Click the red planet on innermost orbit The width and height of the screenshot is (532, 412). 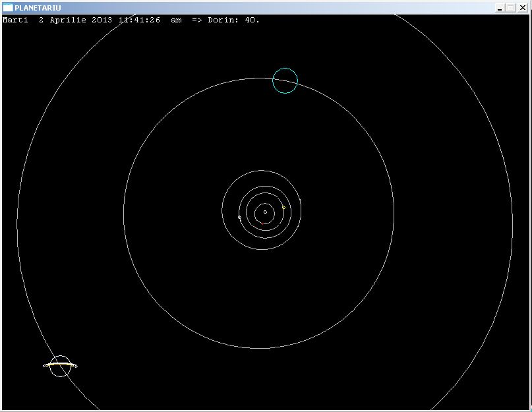tap(262, 223)
